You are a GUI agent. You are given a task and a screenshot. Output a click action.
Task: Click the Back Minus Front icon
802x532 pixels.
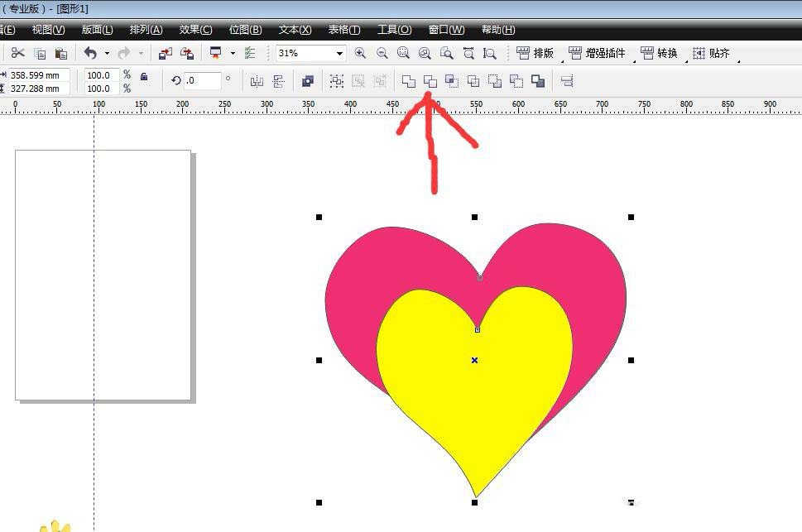click(x=516, y=81)
